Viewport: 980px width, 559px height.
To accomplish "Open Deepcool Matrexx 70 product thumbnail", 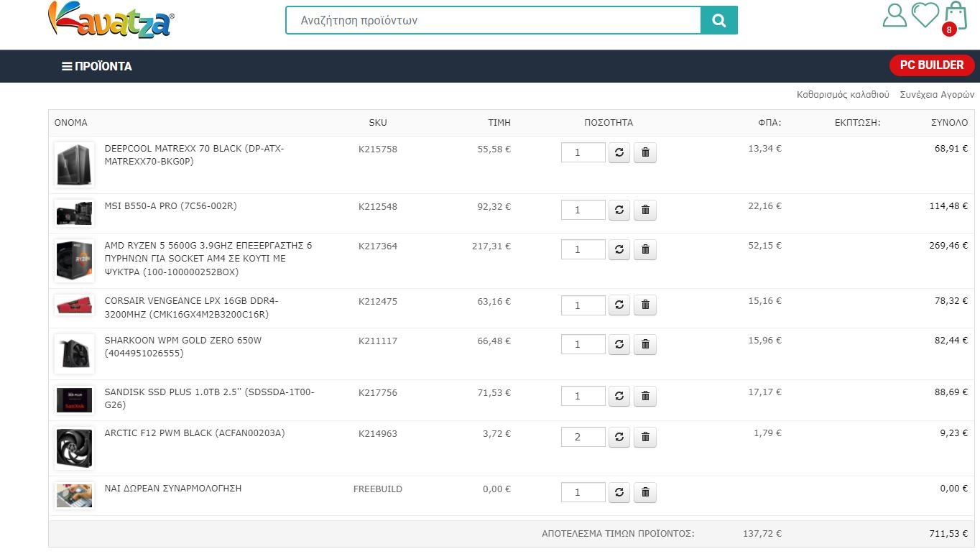I will click(74, 165).
